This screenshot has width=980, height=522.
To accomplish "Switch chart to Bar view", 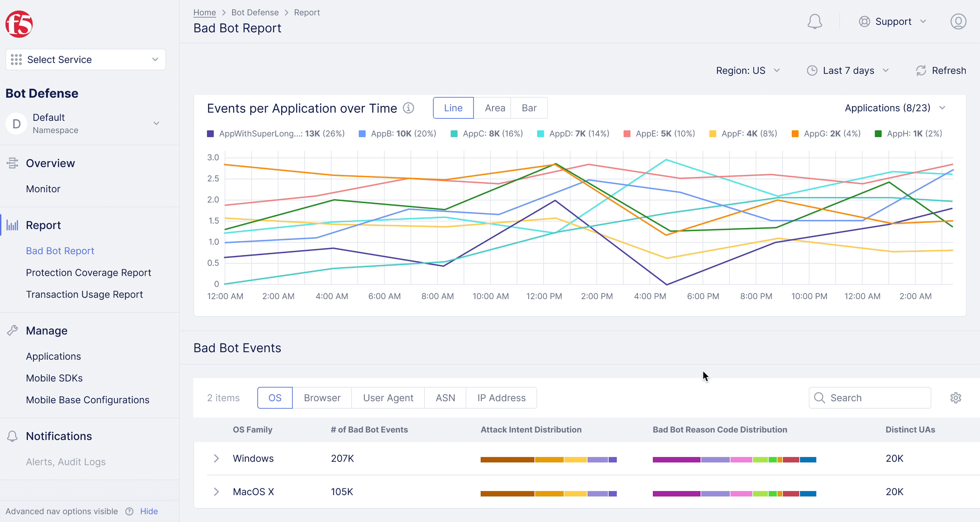I will pos(529,108).
